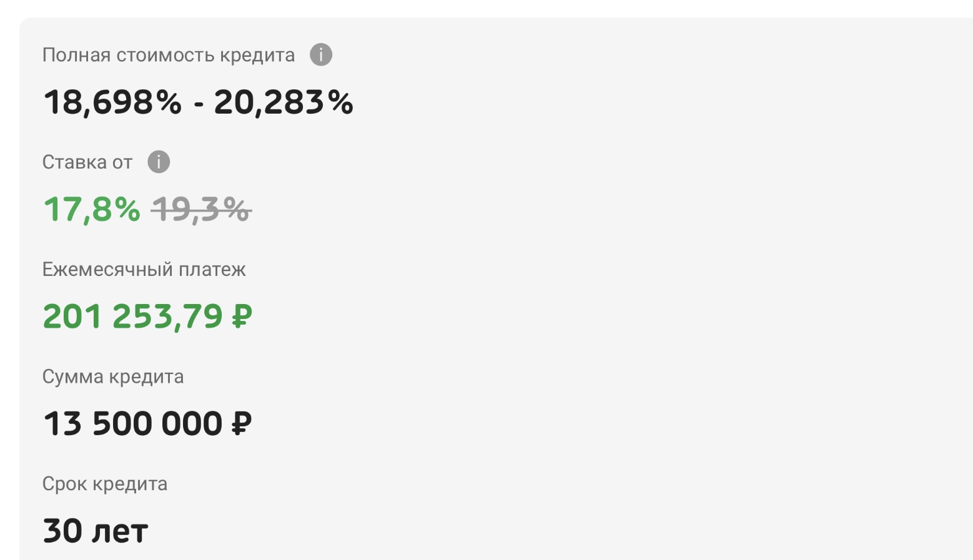Image resolution: width=973 pixels, height=560 pixels.
Task: Click the ruble sign after 201 253,79
Action: pos(242,317)
